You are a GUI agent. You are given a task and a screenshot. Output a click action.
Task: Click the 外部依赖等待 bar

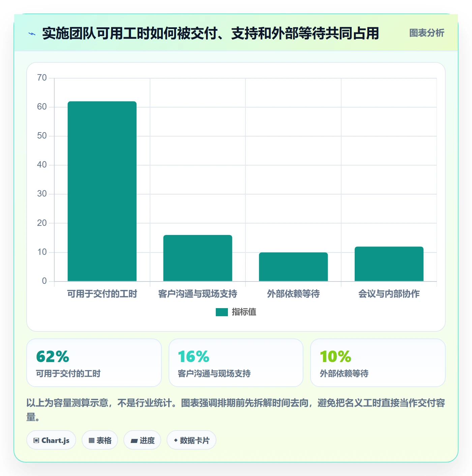click(293, 267)
